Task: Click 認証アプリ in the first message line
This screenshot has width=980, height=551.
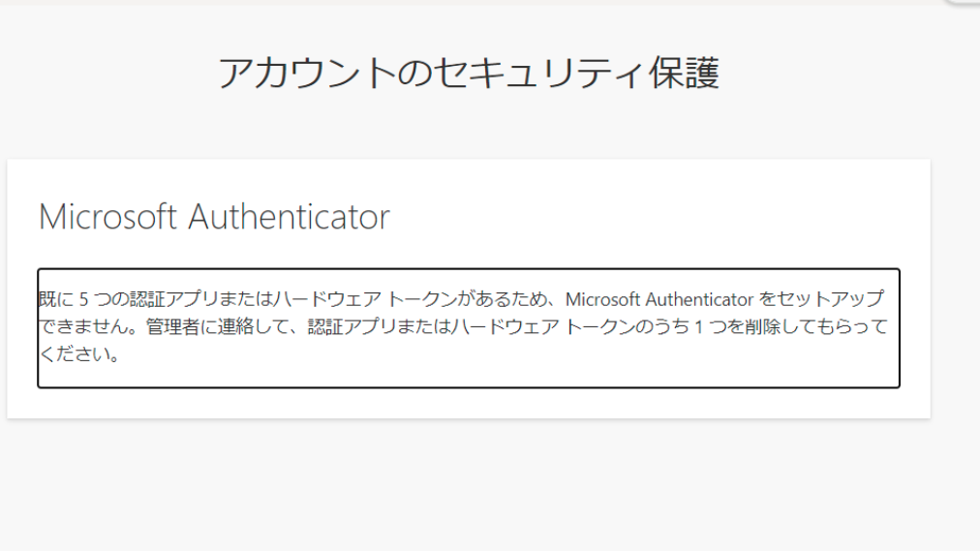Action: point(173,299)
